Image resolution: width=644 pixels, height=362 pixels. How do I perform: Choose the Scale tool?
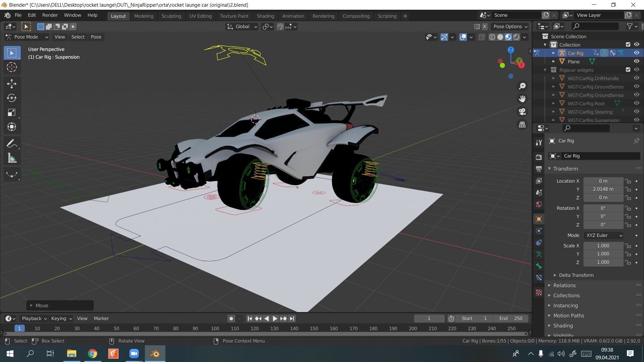[x=12, y=112]
